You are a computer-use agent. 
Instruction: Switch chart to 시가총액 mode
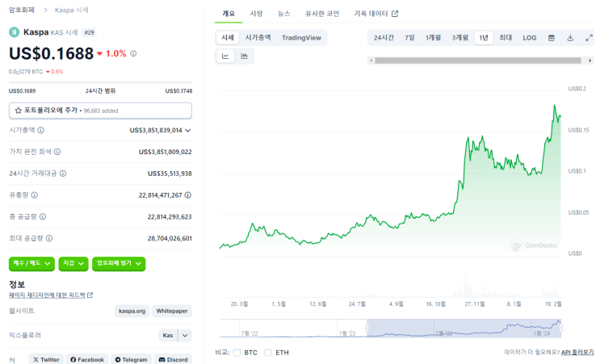pos(258,38)
